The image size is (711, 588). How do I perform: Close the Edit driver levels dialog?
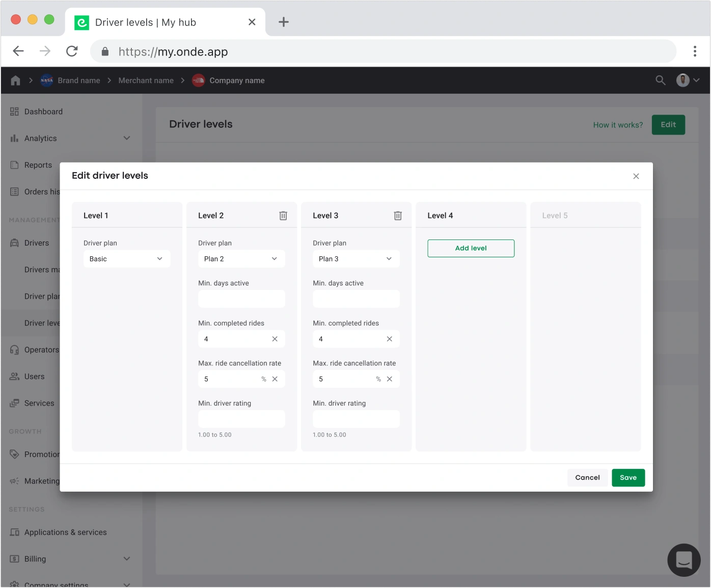tap(636, 176)
